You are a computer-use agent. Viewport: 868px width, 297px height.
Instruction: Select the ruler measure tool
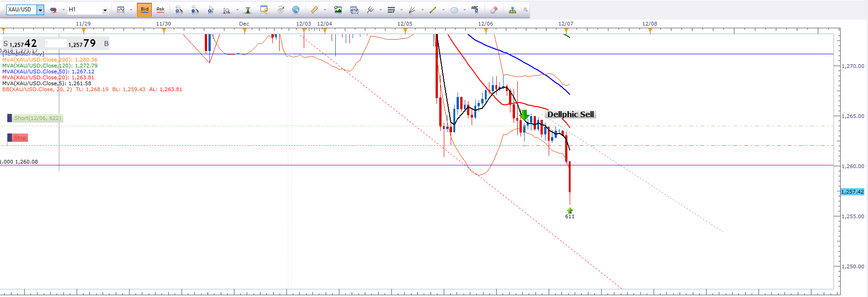(x=314, y=10)
